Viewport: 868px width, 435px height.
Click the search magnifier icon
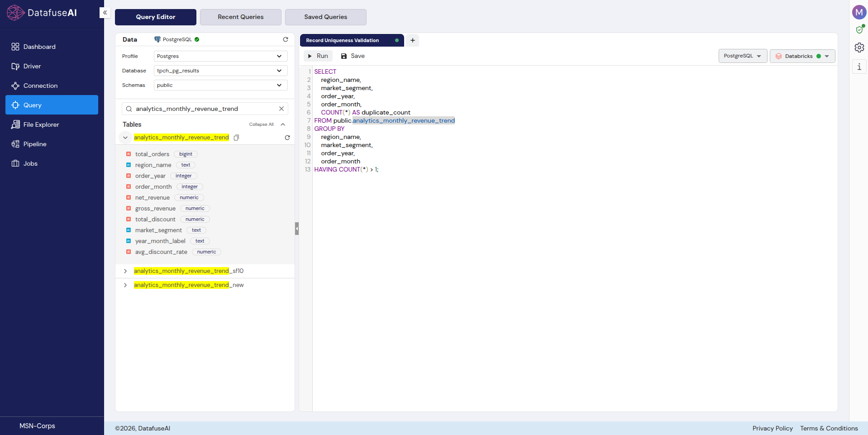(129, 109)
